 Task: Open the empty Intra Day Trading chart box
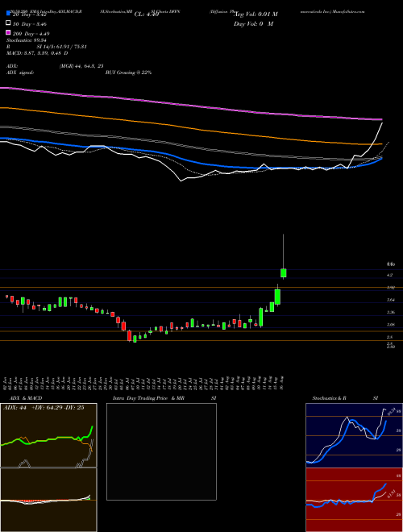(161, 451)
